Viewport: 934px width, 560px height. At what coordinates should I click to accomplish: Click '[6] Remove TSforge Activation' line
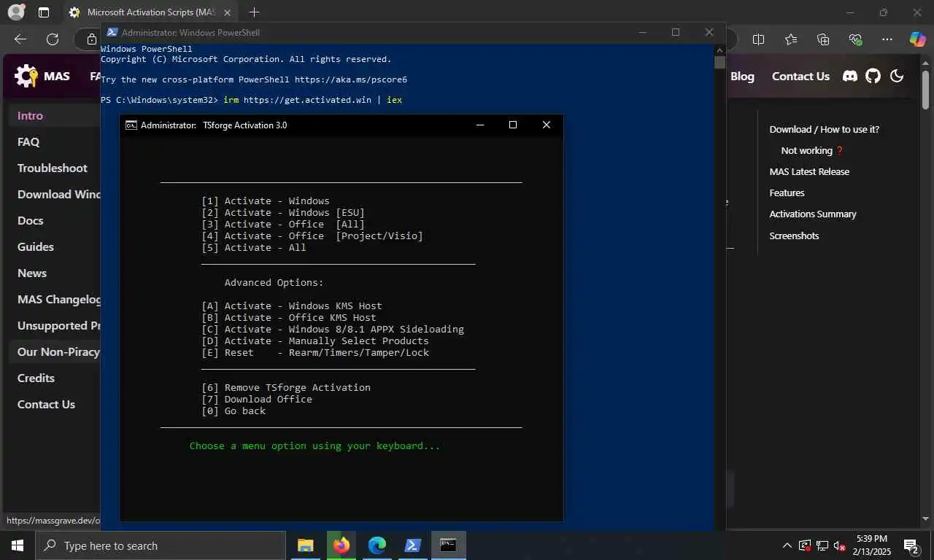coord(286,387)
